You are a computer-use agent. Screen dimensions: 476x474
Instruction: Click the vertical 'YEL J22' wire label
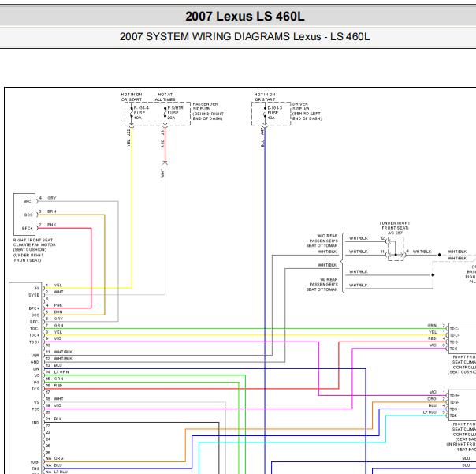point(128,138)
